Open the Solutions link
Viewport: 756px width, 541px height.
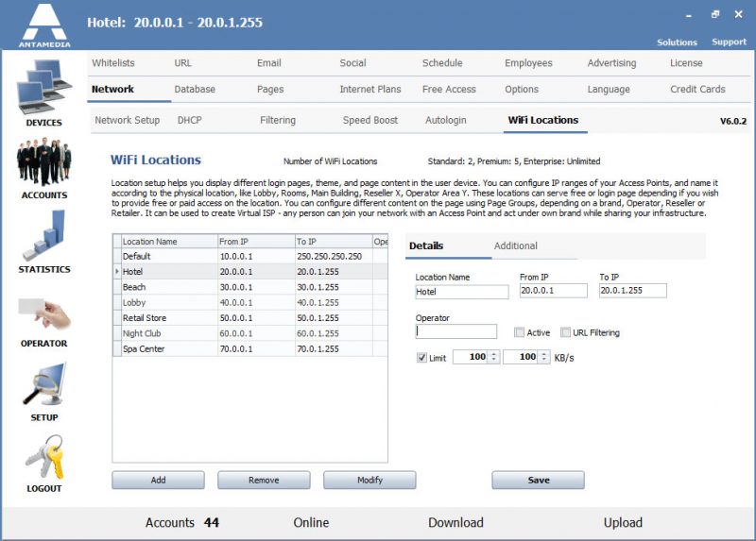click(x=677, y=42)
